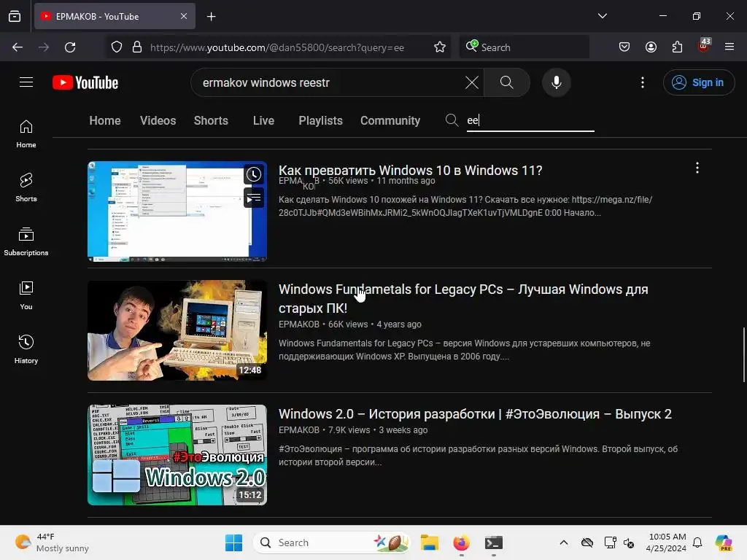Close the ЕРМАКОВ - YouTube tab
This screenshot has height=560, width=747.
184,16
